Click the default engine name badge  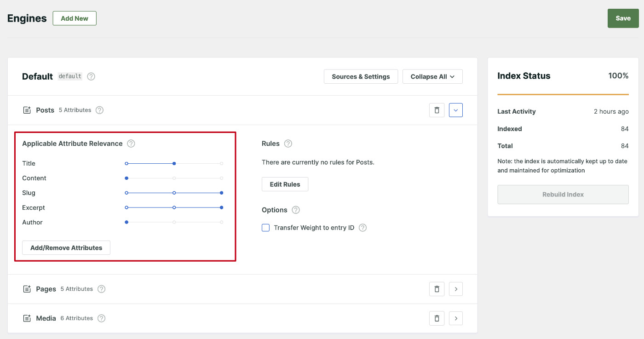69,76
